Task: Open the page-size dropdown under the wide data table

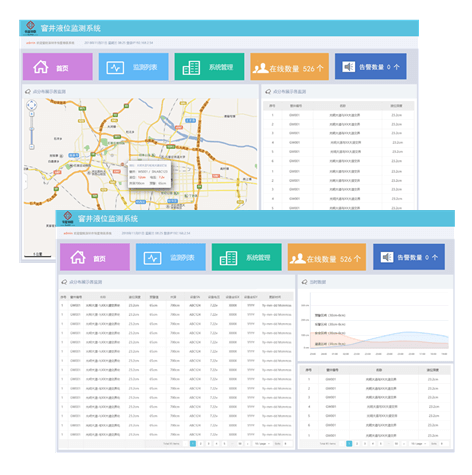Action: tap(262, 444)
